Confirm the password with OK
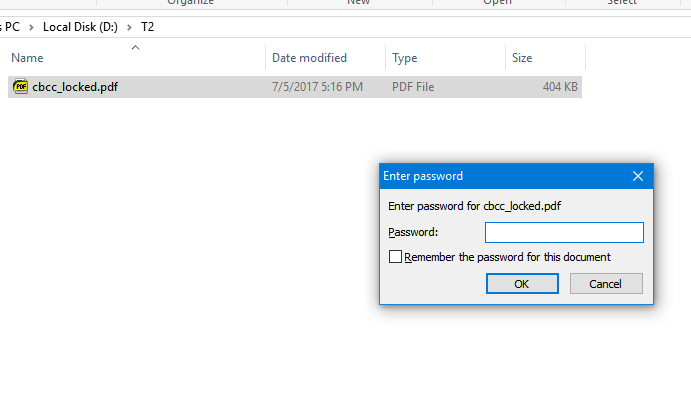Image resolution: width=691 pixels, height=394 pixels. point(522,283)
